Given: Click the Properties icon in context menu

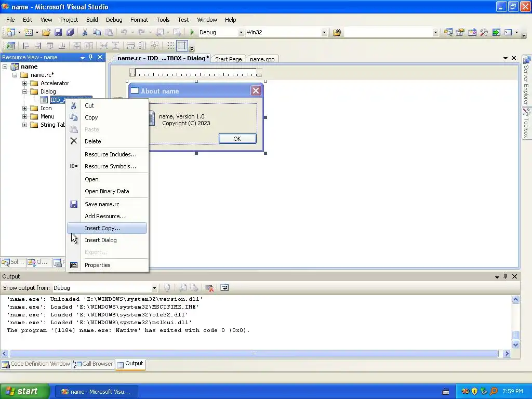Looking at the screenshot, I should [x=74, y=265].
